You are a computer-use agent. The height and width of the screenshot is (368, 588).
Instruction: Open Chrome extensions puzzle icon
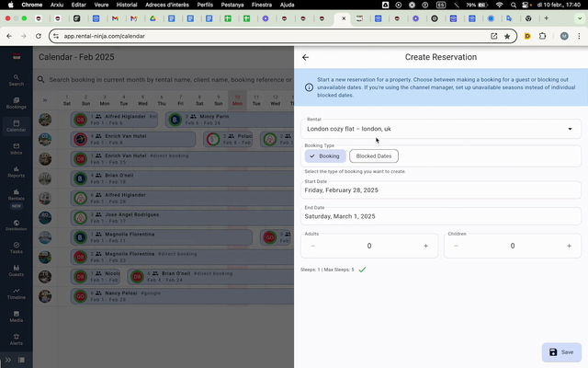(x=542, y=36)
